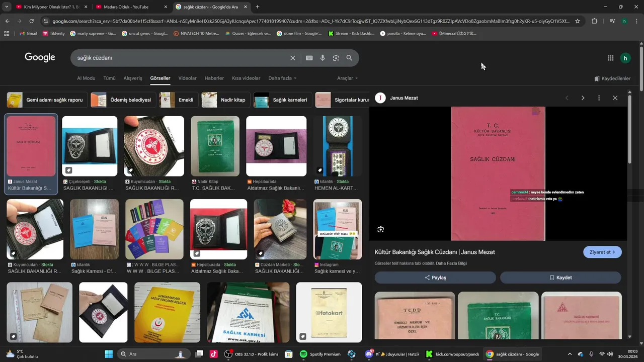Image resolution: width=644 pixels, height=362 pixels.
Task: Open the Google apps grid
Action: click(611, 58)
